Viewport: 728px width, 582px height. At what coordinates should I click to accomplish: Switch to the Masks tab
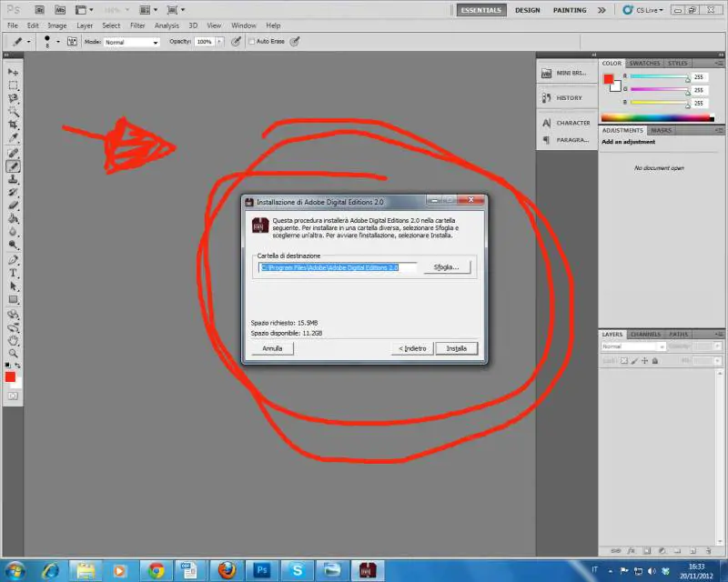click(x=662, y=130)
